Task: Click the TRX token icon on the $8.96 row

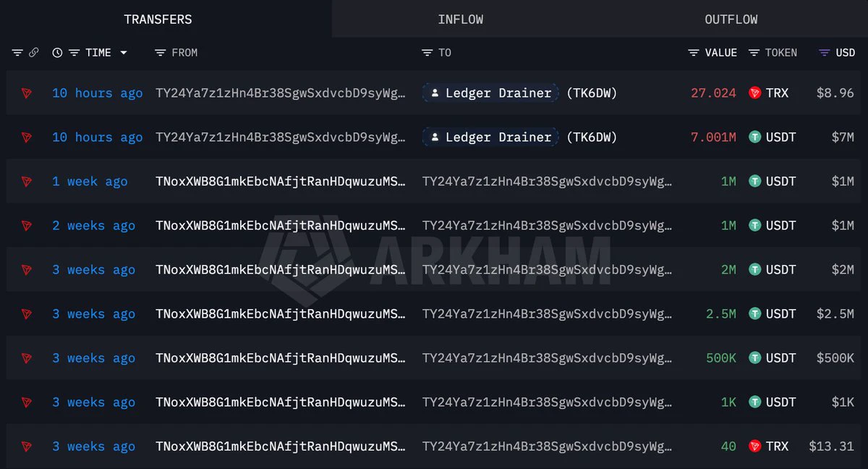Action: pyautogui.click(x=755, y=93)
